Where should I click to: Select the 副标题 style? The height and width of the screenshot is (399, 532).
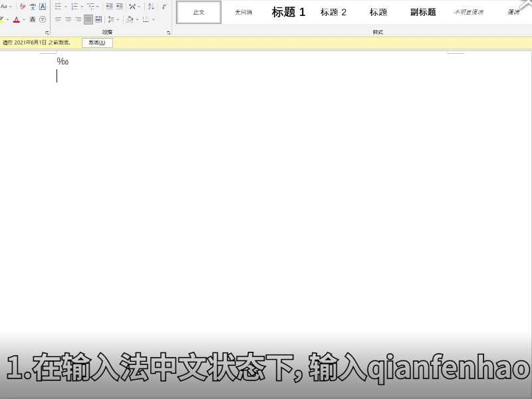point(422,11)
